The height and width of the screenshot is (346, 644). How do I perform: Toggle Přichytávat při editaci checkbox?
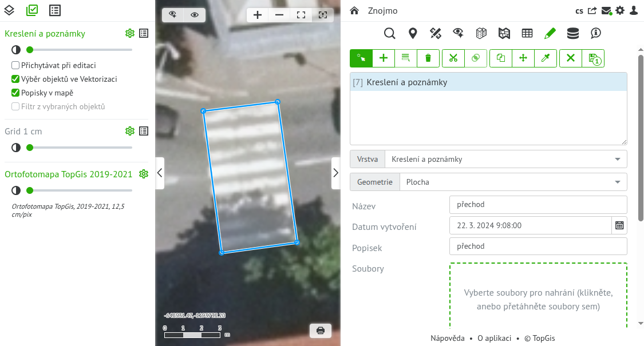(x=15, y=65)
